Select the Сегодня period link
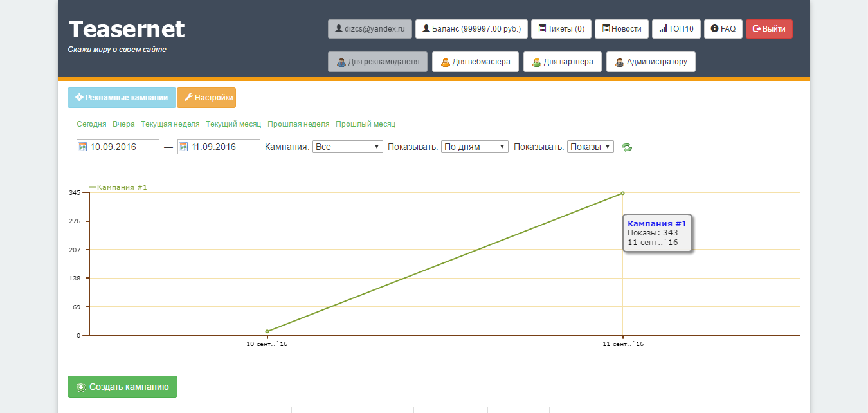The width and height of the screenshot is (868, 413). [91, 124]
